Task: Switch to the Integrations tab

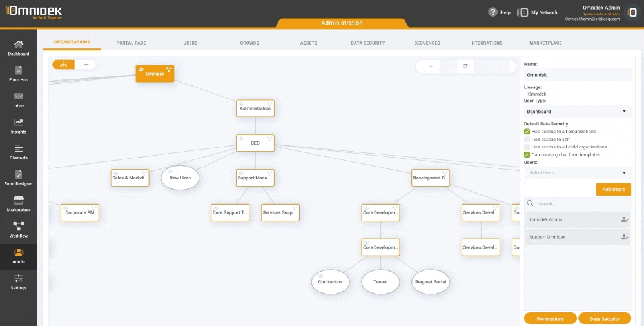Action: pyautogui.click(x=486, y=43)
